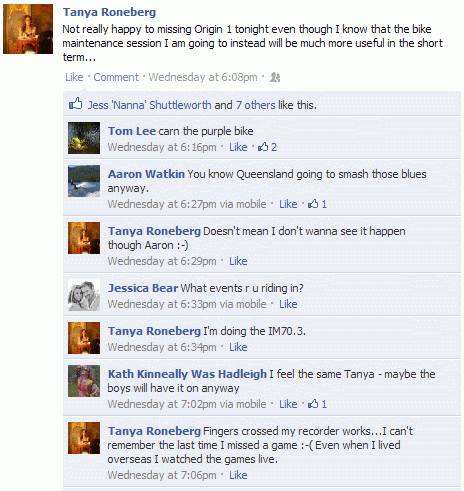This screenshot has width=464, height=491.
Task: Open Jess 'Nanna' Shuttleworth's profile link
Action: (149, 105)
